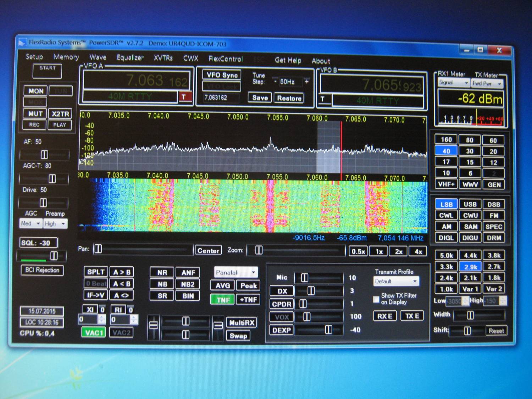
Task: Open the TX Meter Fwd Pwr dropdown
Action: click(x=487, y=84)
